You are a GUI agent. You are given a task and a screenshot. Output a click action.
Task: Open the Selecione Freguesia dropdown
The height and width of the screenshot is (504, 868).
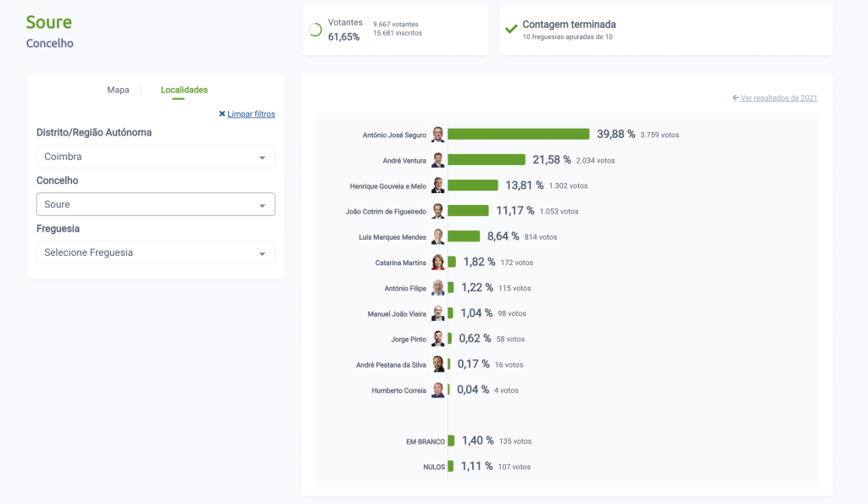[x=156, y=252]
